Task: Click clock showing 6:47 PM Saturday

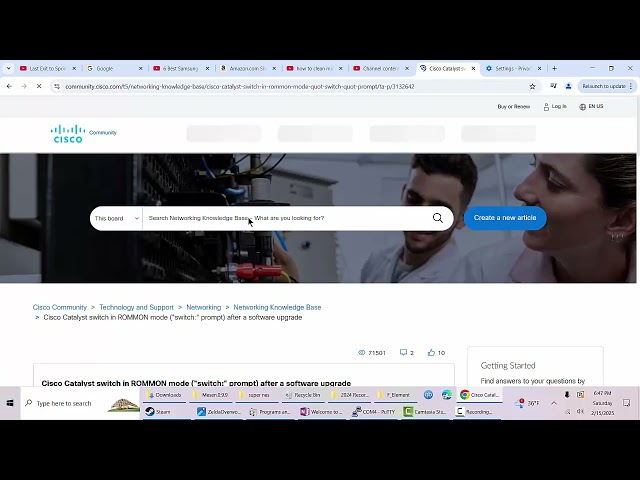Action: point(602,403)
